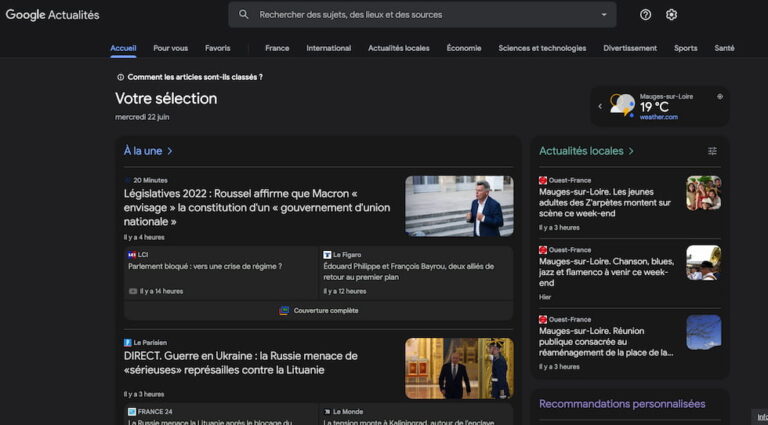Open the Réunion publique article thumbnail
This screenshot has width=768, height=425.
(x=703, y=332)
